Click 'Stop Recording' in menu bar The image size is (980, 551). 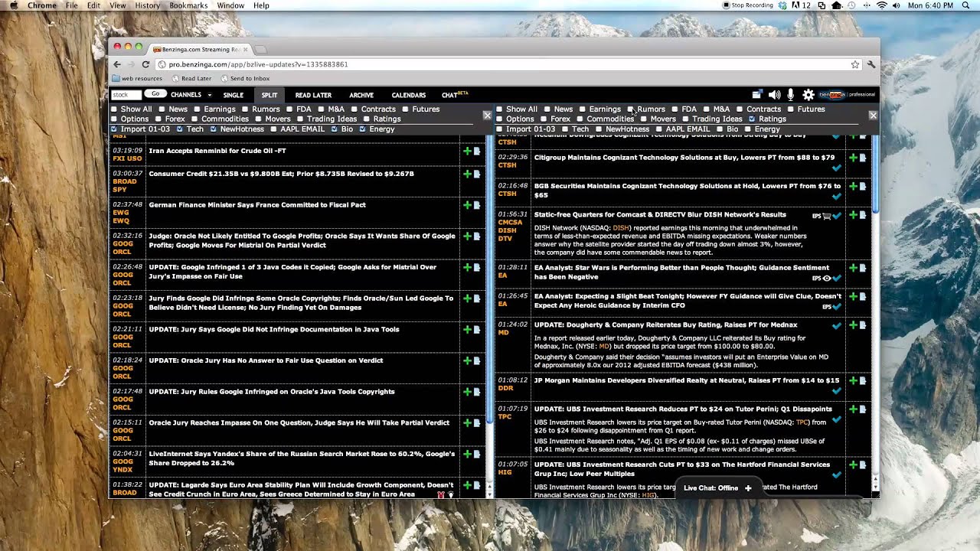[x=747, y=5]
